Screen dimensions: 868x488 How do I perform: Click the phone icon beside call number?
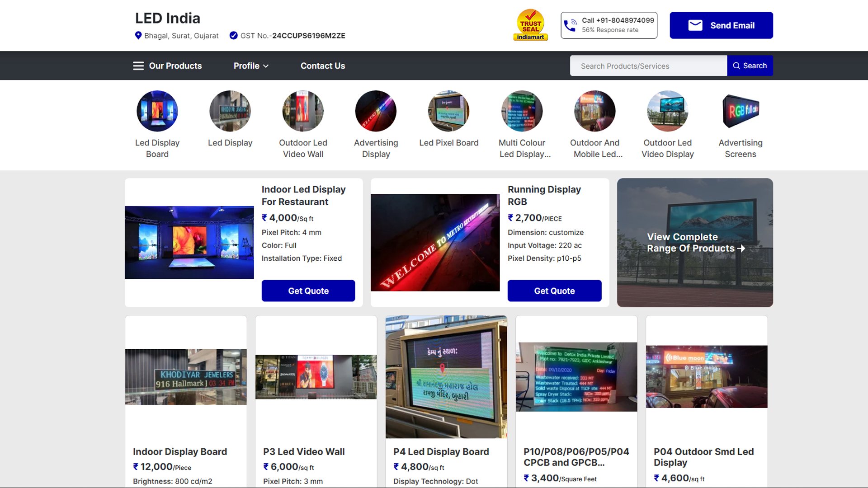coord(571,25)
